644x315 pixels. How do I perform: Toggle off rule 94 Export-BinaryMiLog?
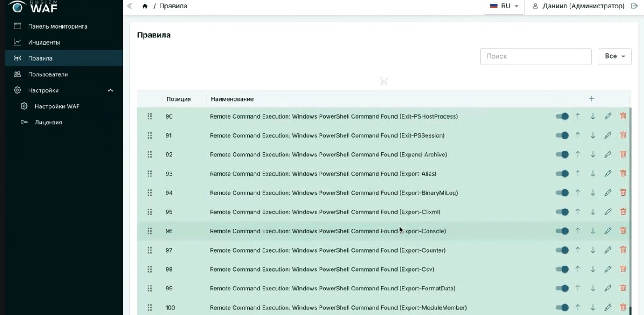coord(562,193)
